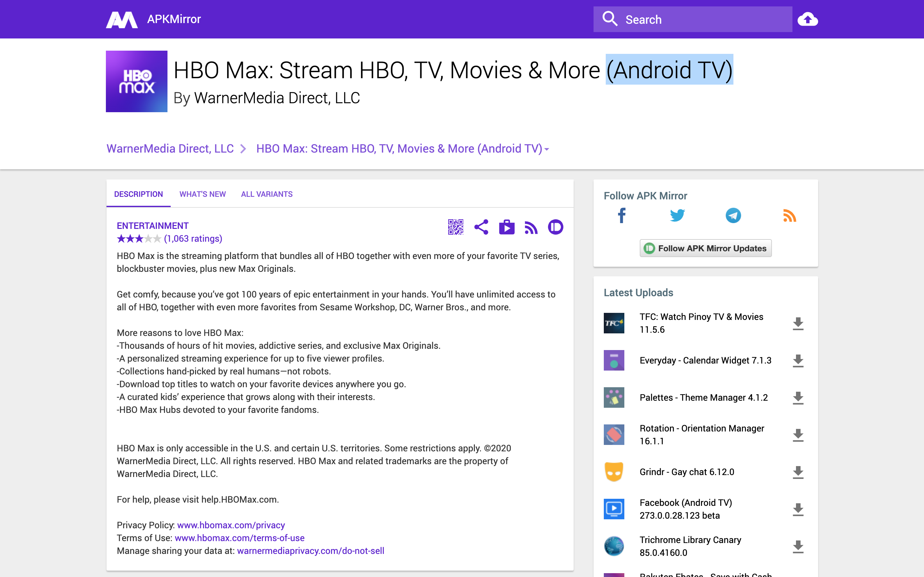This screenshot has height=577, width=924.
Task: Open the hbomax.com privacy policy link
Action: 231,525
